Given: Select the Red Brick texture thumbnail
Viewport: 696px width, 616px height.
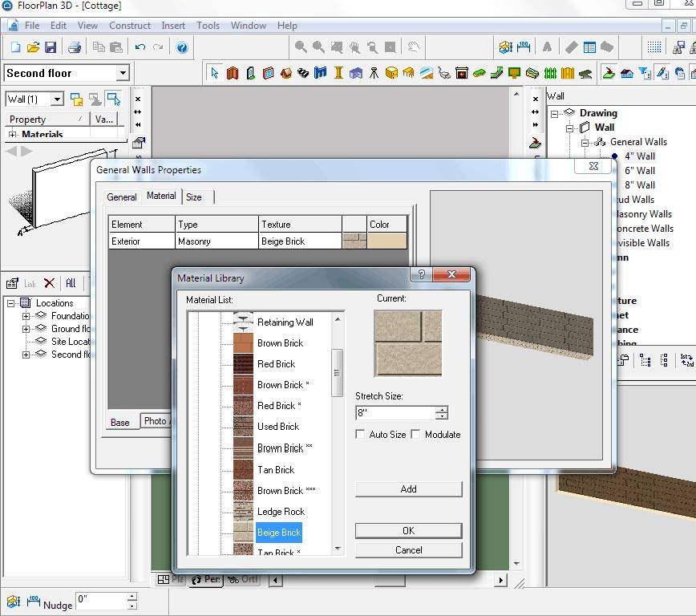Looking at the screenshot, I should click(243, 364).
